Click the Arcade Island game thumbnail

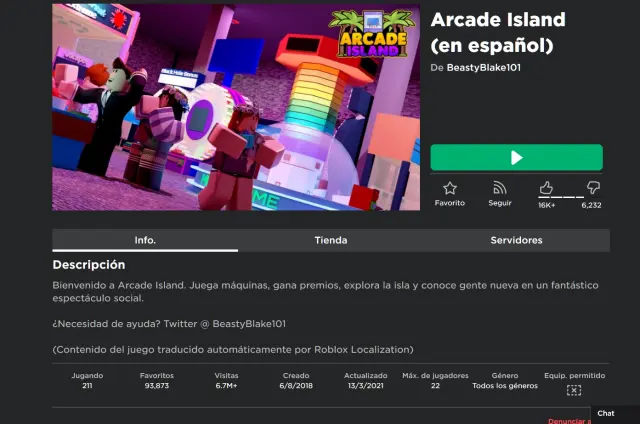click(236, 107)
